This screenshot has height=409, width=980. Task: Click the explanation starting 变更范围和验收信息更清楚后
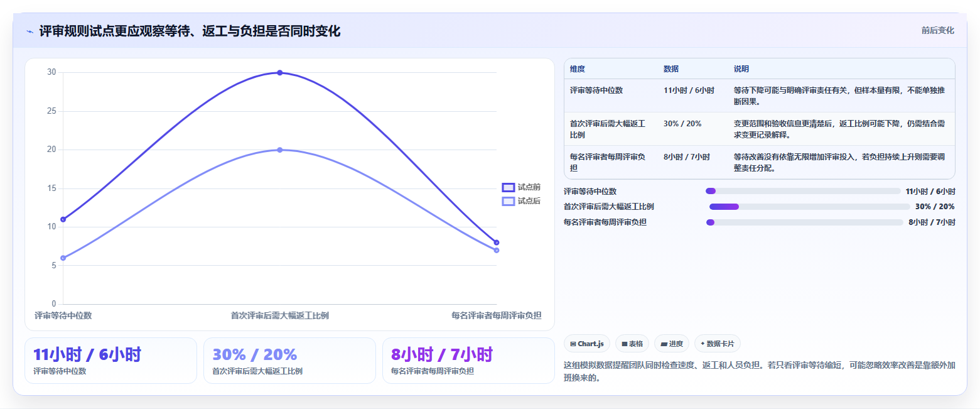point(839,129)
